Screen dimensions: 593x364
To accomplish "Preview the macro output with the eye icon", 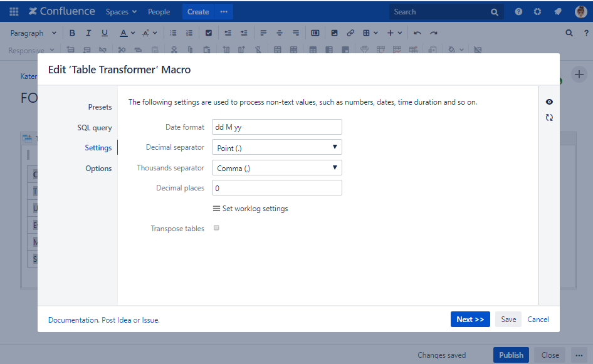I will coord(549,101).
